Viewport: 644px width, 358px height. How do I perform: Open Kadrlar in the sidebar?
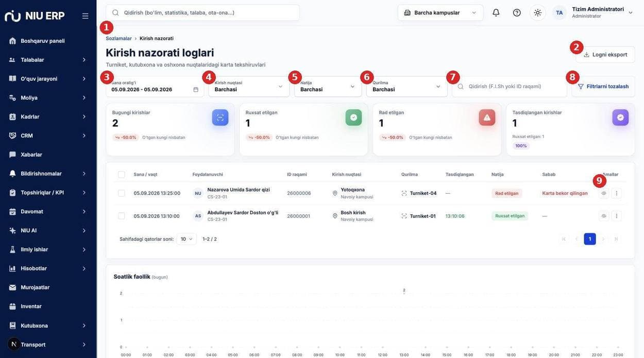[x=48, y=117]
